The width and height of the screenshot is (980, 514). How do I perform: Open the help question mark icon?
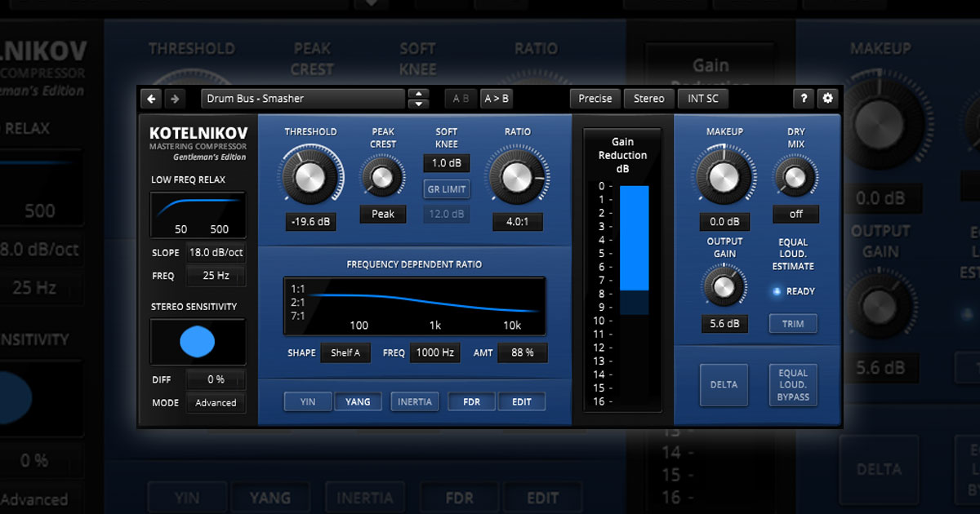tap(804, 99)
